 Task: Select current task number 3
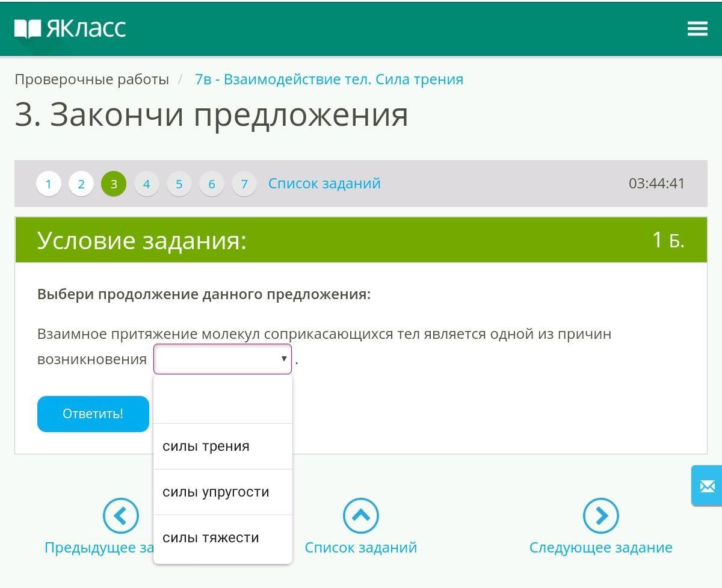click(x=114, y=184)
